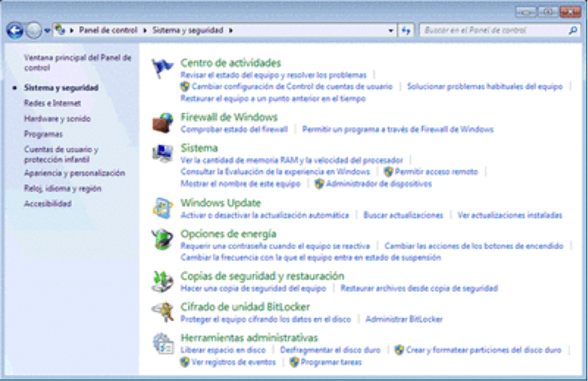588x381 pixels.
Task: Click Hacer una copia de seguridad del equipo
Action: [253, 288]
